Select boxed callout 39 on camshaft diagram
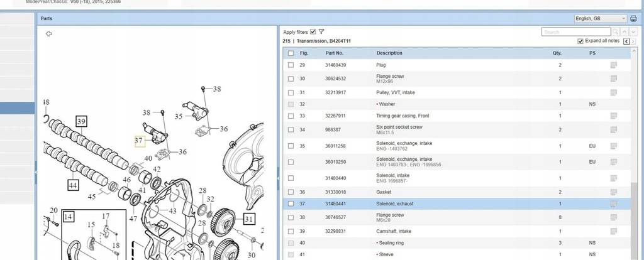 81,121
